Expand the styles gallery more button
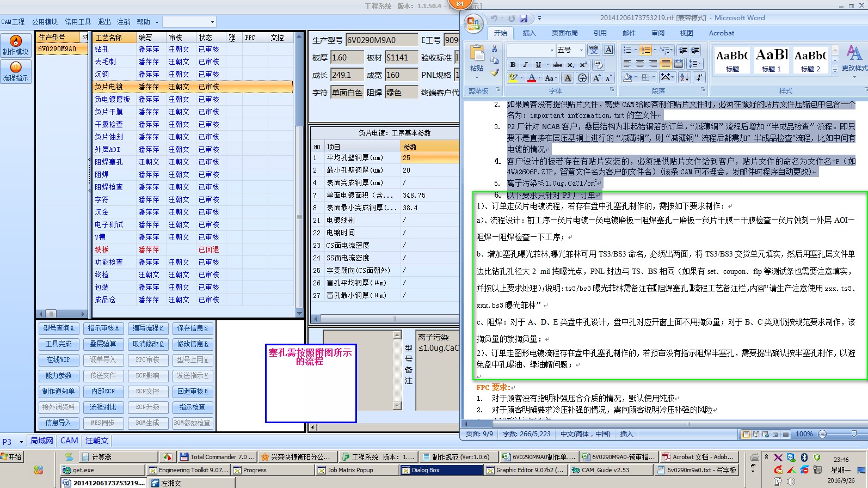868x488 pixels. (x=834, y=71)
